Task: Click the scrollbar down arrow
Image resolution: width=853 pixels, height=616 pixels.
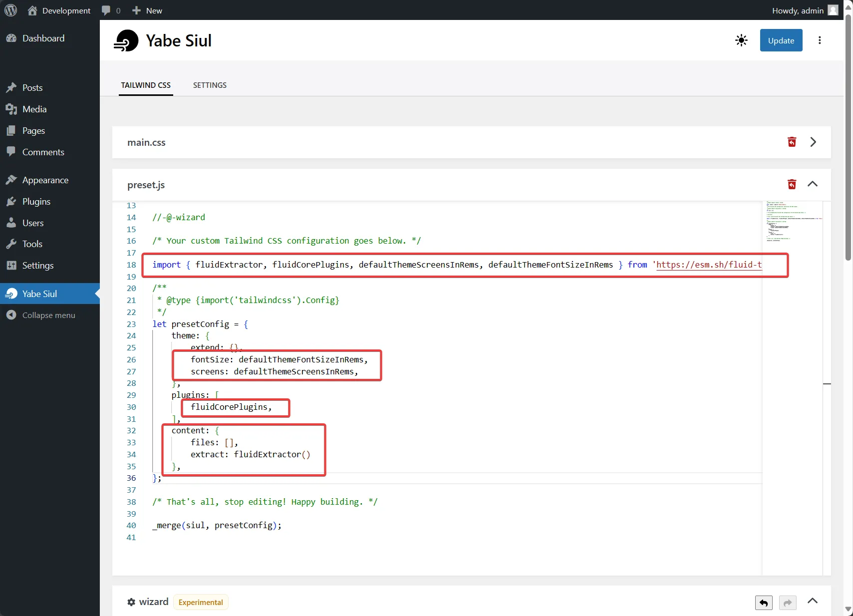Action: (849, 610)
